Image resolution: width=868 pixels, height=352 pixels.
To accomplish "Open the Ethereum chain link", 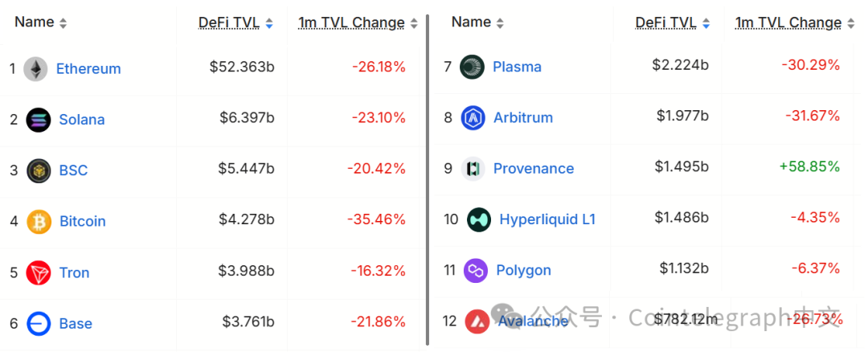I will pos(88,69).
